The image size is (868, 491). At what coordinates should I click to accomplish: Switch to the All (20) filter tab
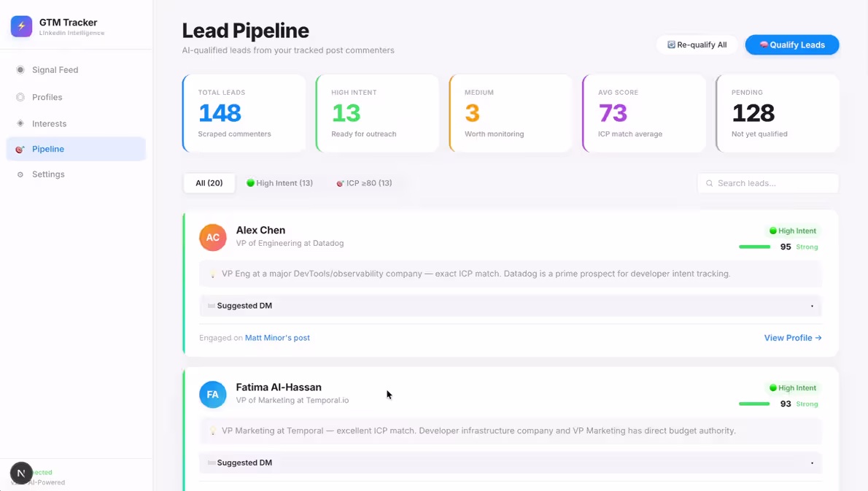(x=209, y=183)
